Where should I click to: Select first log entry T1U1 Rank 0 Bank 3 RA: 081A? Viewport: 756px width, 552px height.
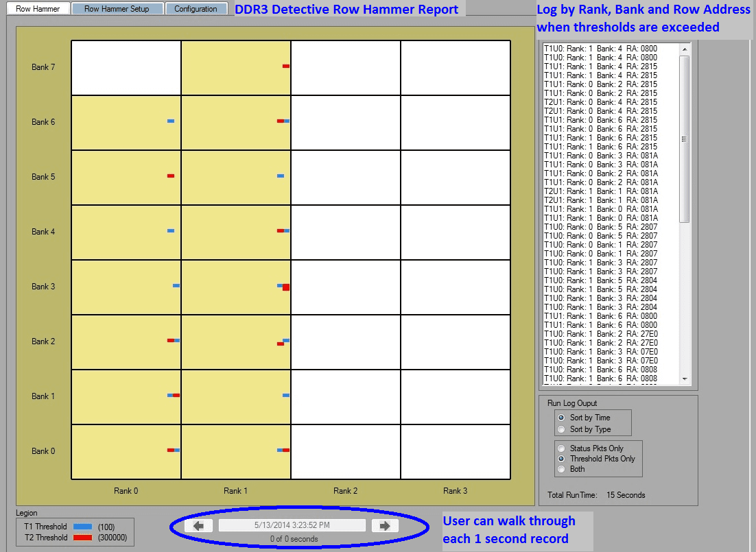[x=600, y=156]
